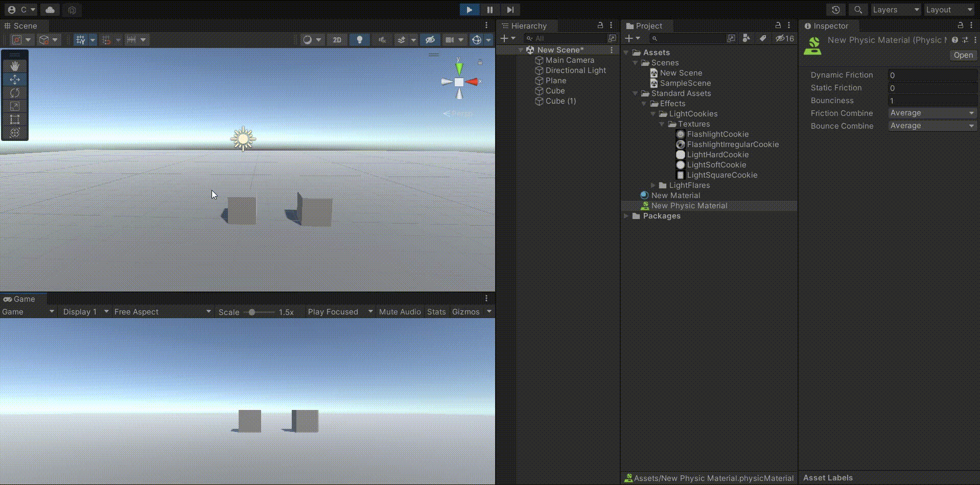Click the Scene camera settings icon

click(450, 40)
